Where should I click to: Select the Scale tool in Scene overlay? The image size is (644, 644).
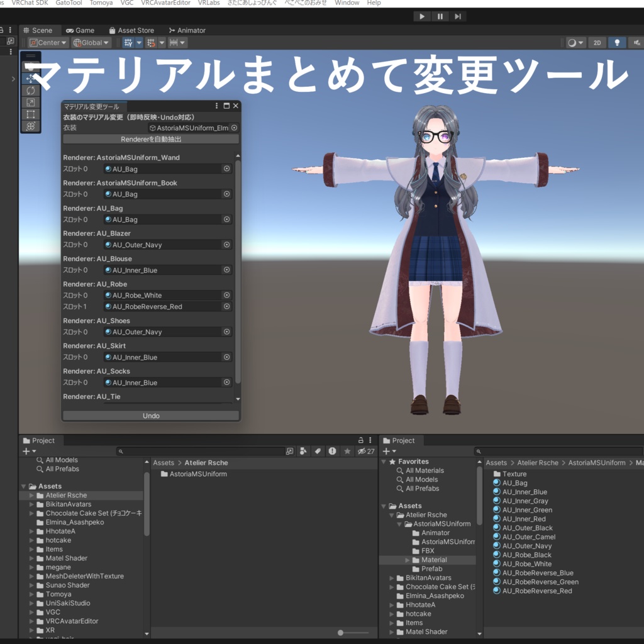coord(30,103)
